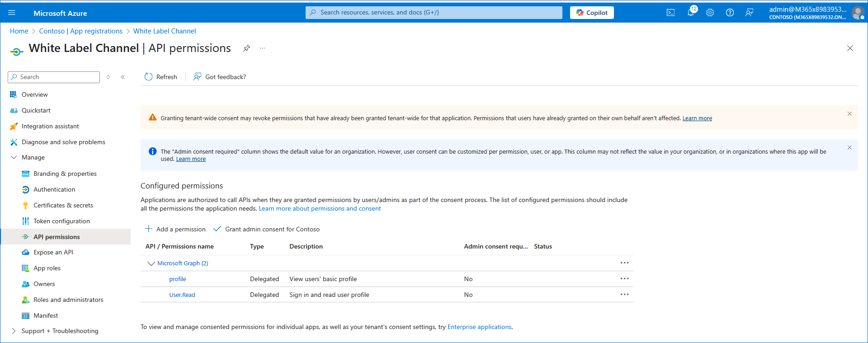Open the top bar feedback icon
This screenshot has height=343, width=868.
coord(749,13)
